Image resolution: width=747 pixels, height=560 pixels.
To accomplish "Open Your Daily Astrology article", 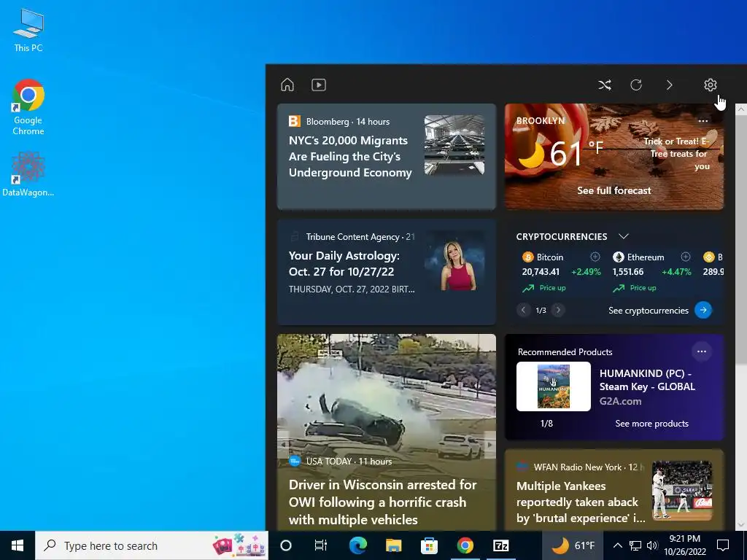I will (x=344, y=263).
